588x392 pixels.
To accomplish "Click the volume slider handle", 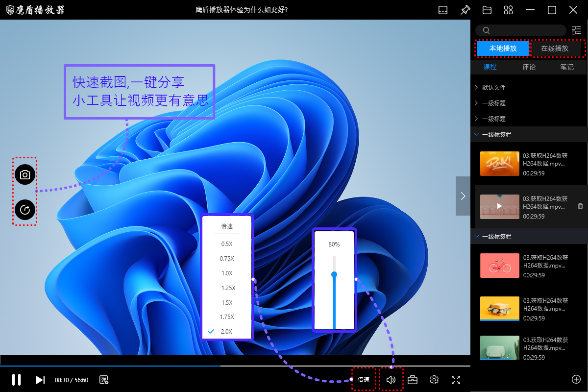I will pyautogui.click(x=334, y=274).
